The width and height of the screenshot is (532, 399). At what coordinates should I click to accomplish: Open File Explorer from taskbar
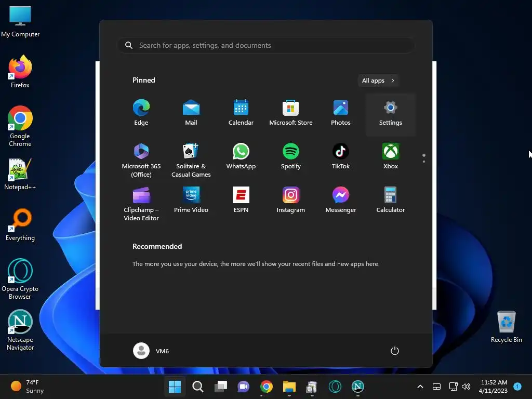point(289,387)
